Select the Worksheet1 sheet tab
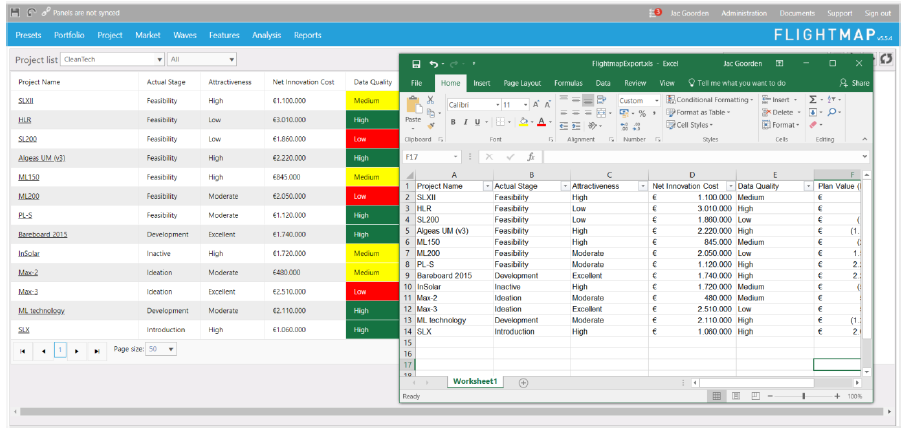905x431 pixels. tap(475, 382)
